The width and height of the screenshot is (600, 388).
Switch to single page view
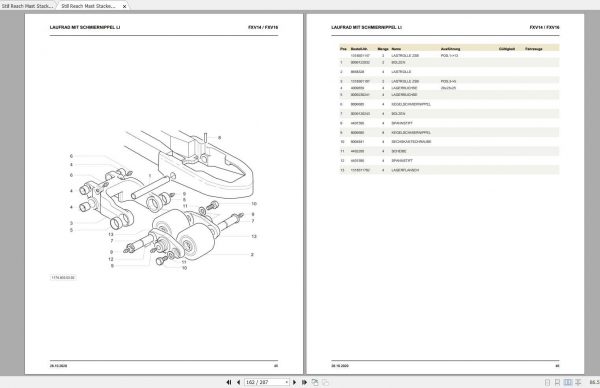pyautogui.click(x=547, y=382)
